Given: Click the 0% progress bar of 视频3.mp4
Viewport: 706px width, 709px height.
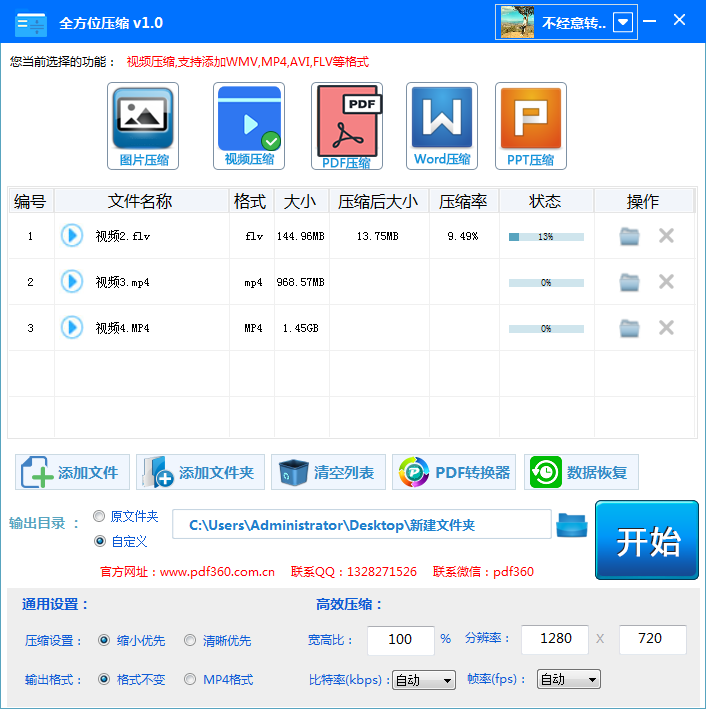Looking at the screenshot, I should coord(546,283).
